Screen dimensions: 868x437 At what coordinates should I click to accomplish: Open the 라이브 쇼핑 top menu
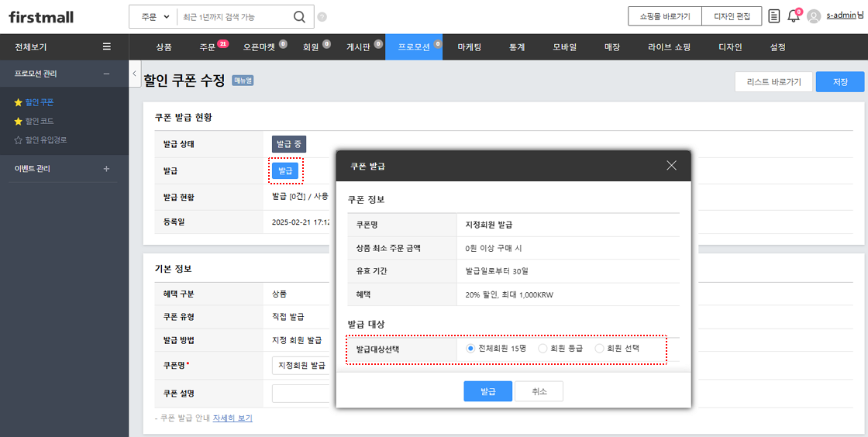[x=670, y=47]
